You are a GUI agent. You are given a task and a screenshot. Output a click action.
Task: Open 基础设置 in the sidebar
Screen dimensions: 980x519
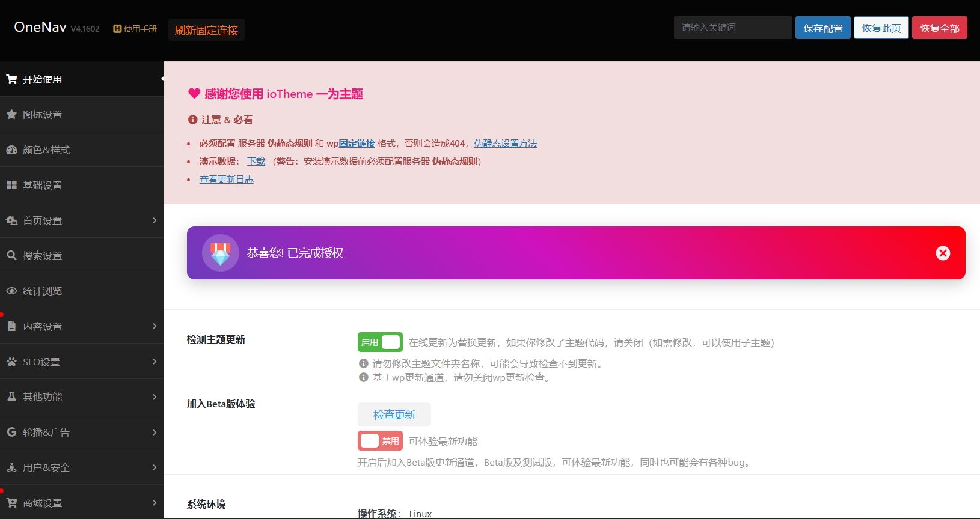[x=42, y=185]
